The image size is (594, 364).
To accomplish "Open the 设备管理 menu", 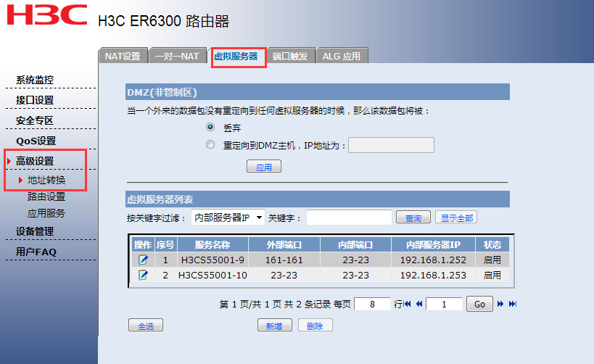I will pos(35,231).
